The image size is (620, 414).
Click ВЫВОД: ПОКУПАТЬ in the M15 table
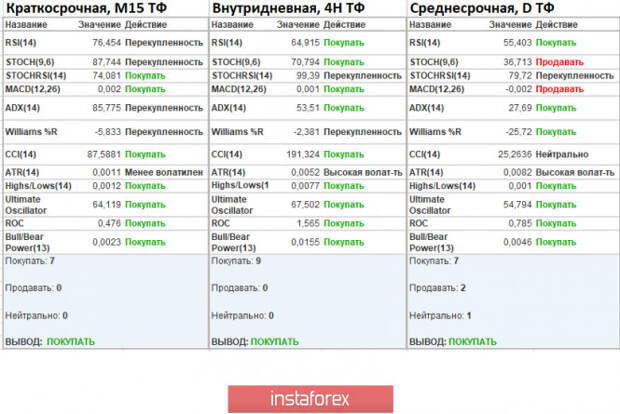point(50,342)
